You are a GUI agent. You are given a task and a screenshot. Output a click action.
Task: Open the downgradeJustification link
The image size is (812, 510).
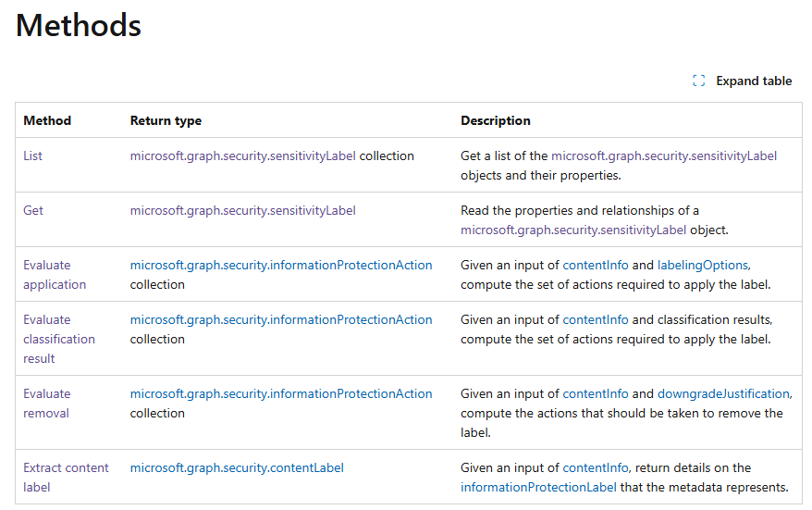point(723,393)
